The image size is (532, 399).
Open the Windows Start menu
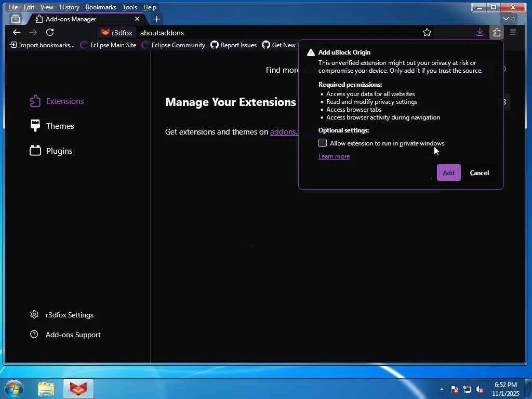coord(14,389)
